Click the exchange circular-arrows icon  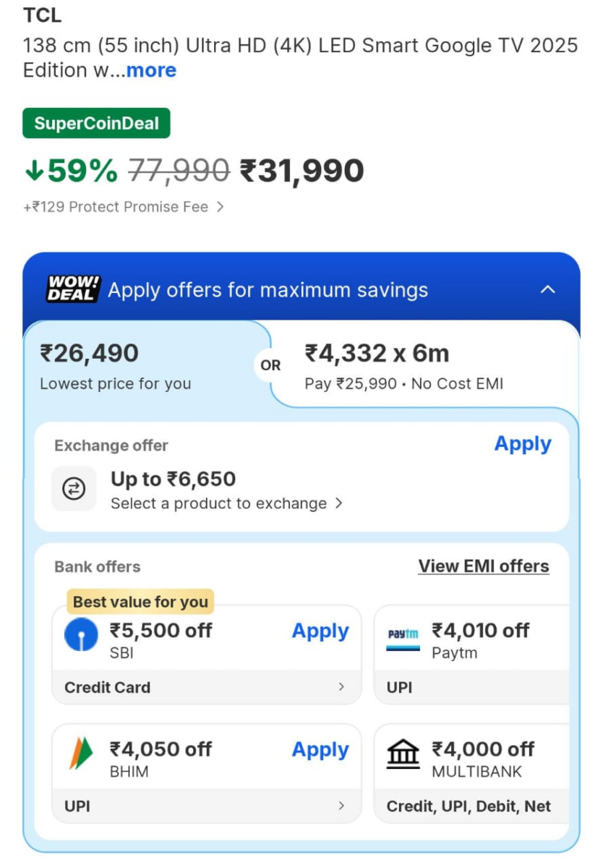click(74, 489)
